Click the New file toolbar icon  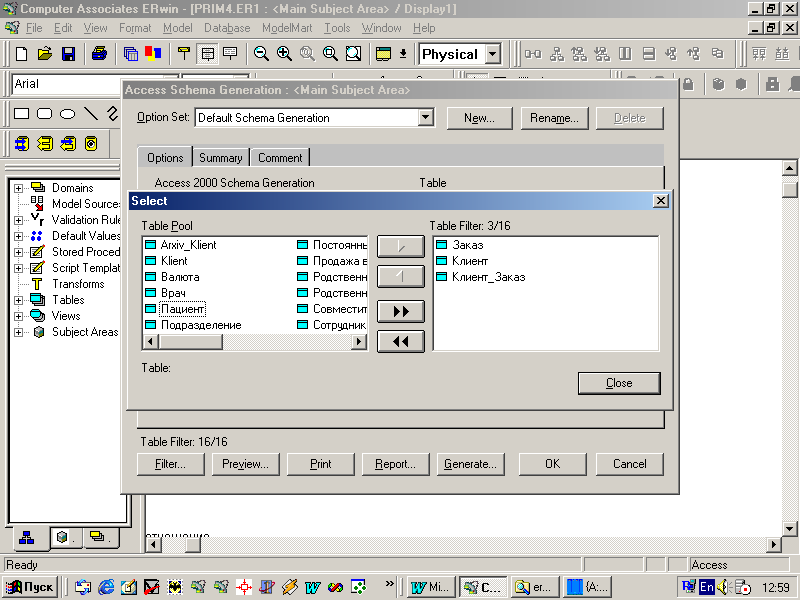coord(21,54)
